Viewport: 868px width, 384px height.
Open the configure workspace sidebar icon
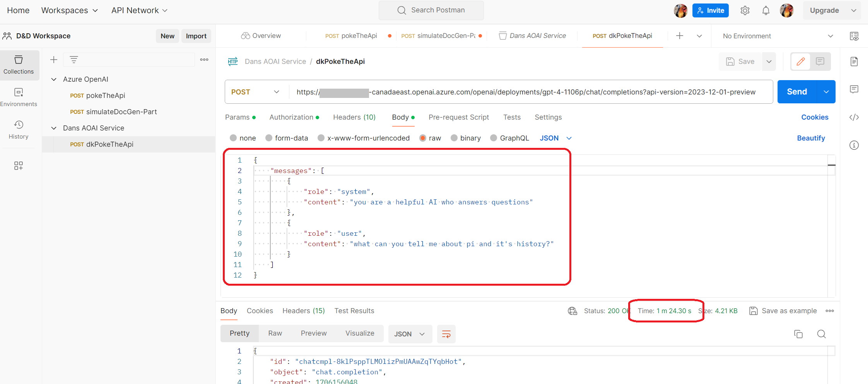19,166
